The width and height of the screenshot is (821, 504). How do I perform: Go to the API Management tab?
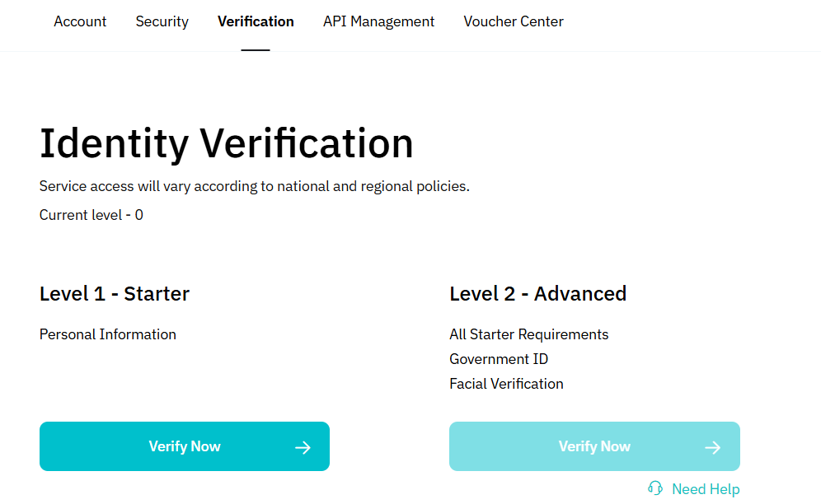click(378, 21)
